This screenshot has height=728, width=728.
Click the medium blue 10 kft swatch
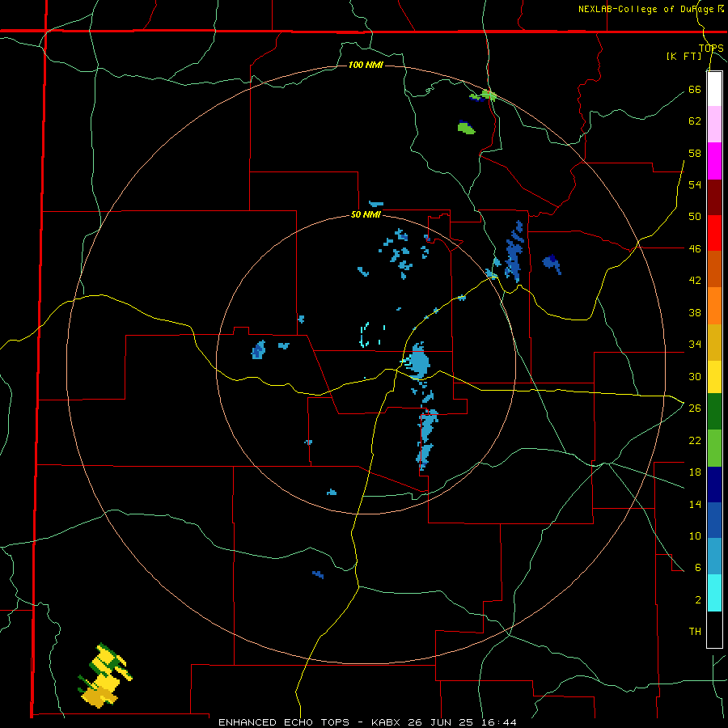[714, 520]
